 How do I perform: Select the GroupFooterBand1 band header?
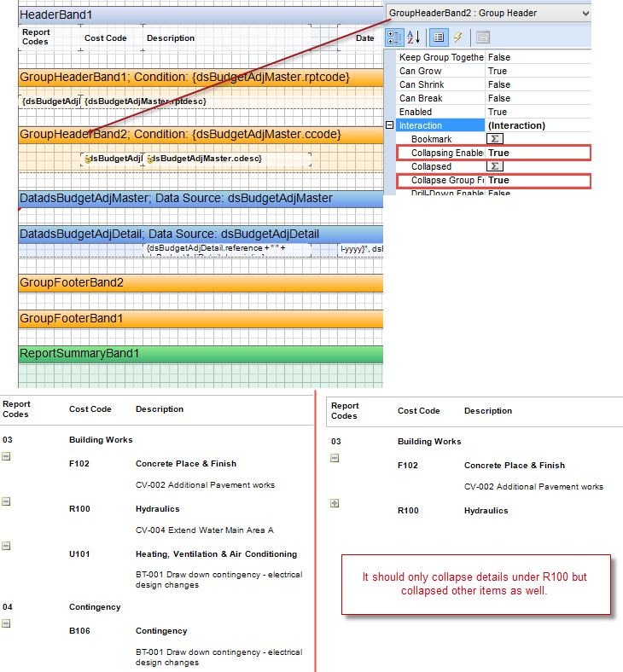201,318
